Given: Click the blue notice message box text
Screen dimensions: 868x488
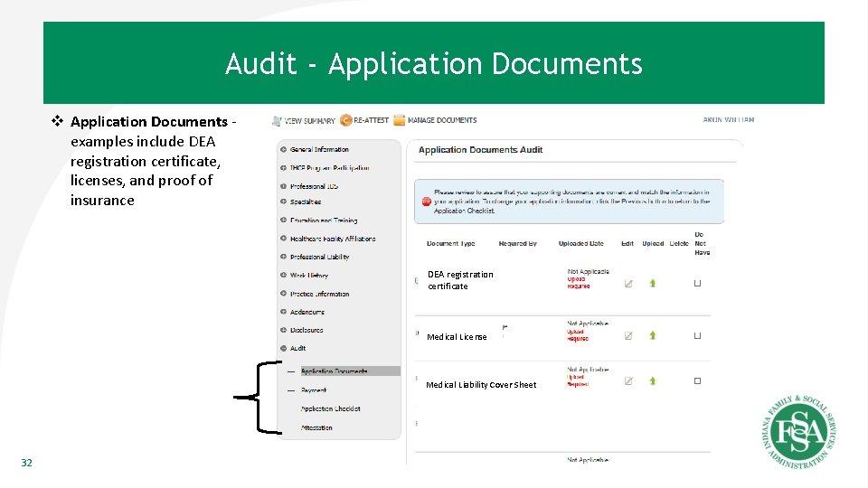Looking at the screenshot, I should (x=571, y=202).
